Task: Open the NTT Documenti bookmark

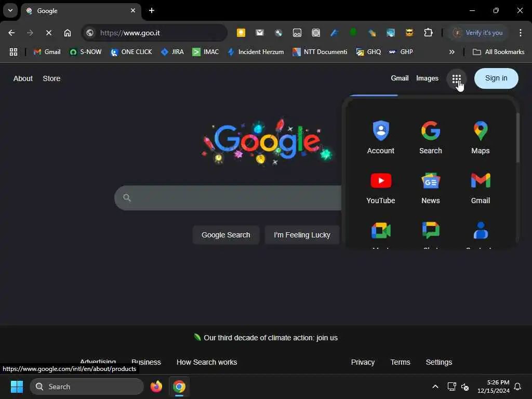Action: pyautogui.click(x=320, y=52)
